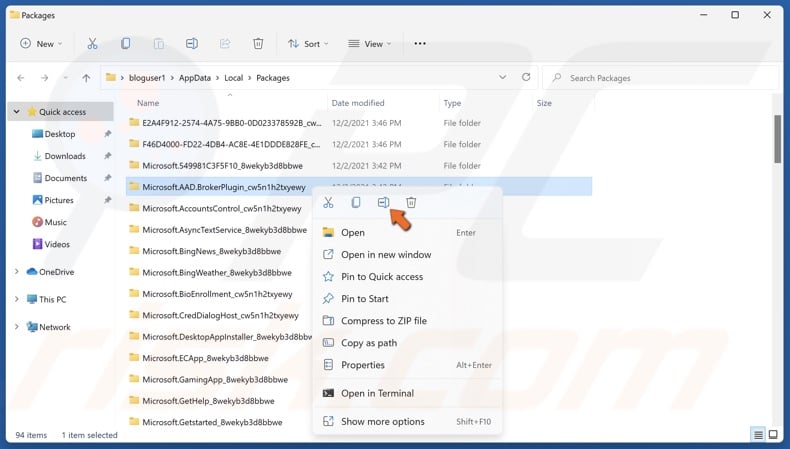Choose Open from the context menu
The height and width of the screenshot is (449, 790).
coord(407,233)
